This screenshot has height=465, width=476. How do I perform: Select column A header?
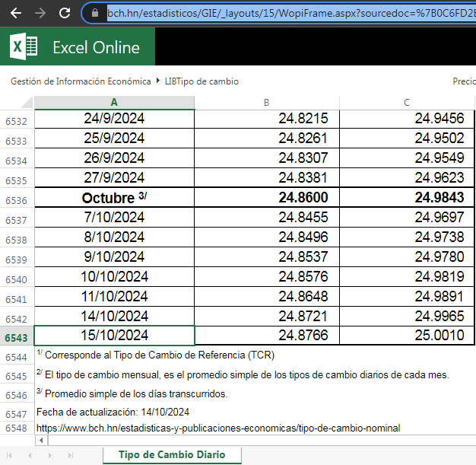(114, 103)
